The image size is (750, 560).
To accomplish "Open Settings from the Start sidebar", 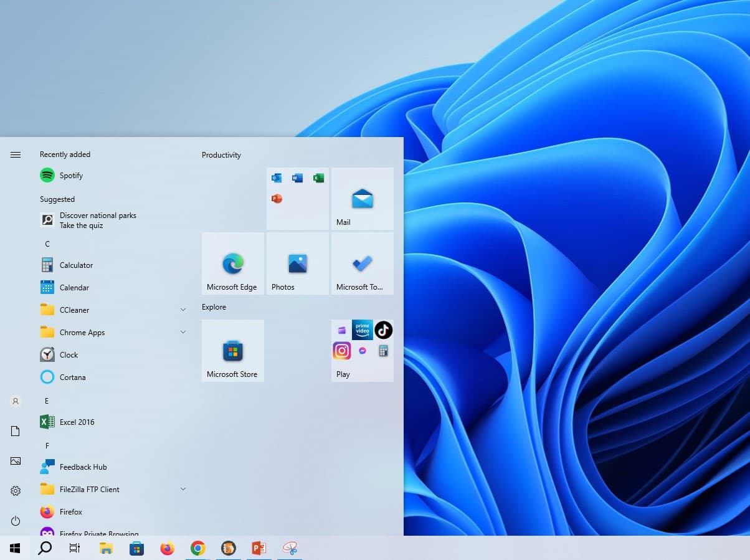I will (x=15, y=491).
